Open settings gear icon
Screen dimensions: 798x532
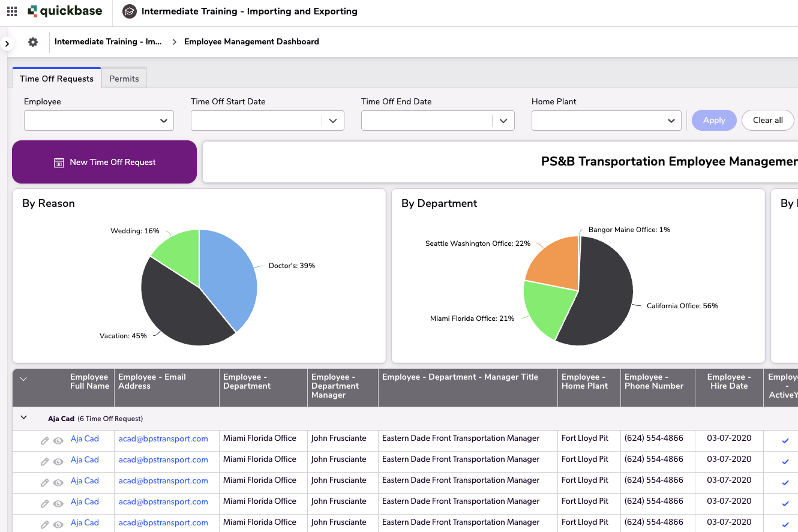[x=33, y=42]
